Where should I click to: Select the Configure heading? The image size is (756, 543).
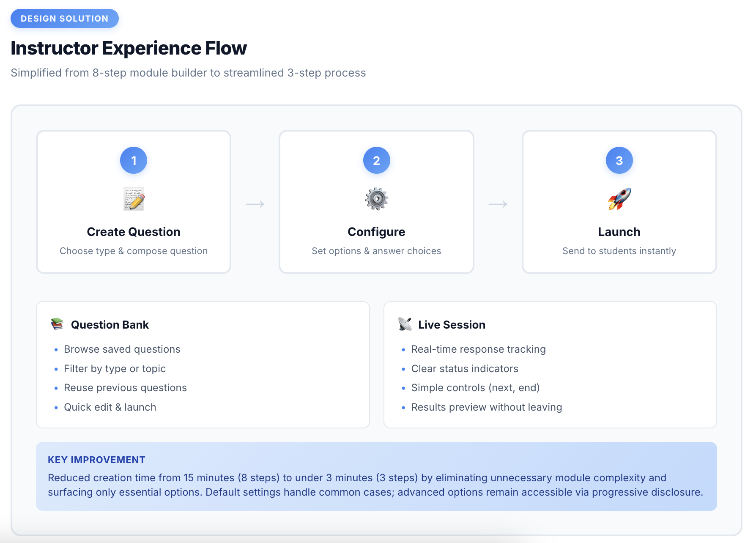point(376,232)
